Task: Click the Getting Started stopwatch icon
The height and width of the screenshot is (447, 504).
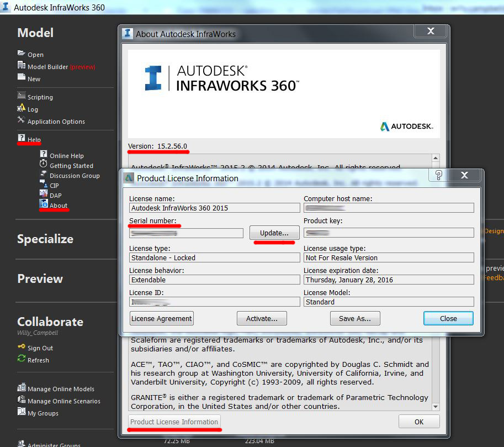Action: [44, 164]
